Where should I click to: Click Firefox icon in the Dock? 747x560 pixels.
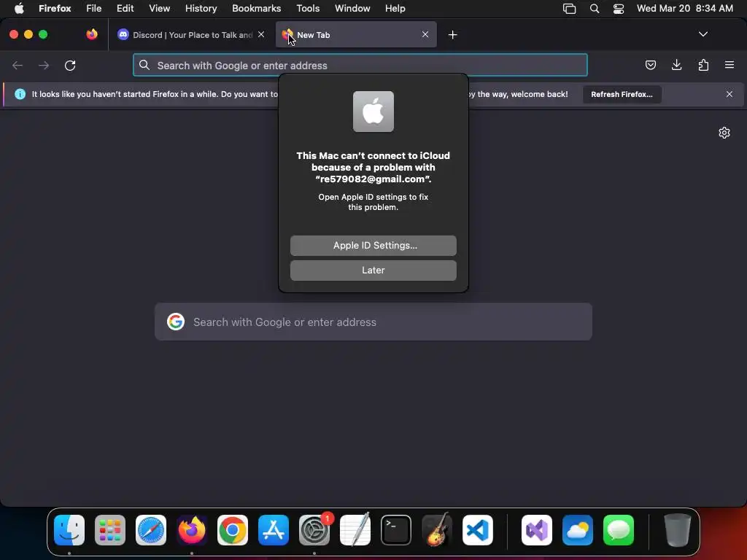[x=192, y=529]
